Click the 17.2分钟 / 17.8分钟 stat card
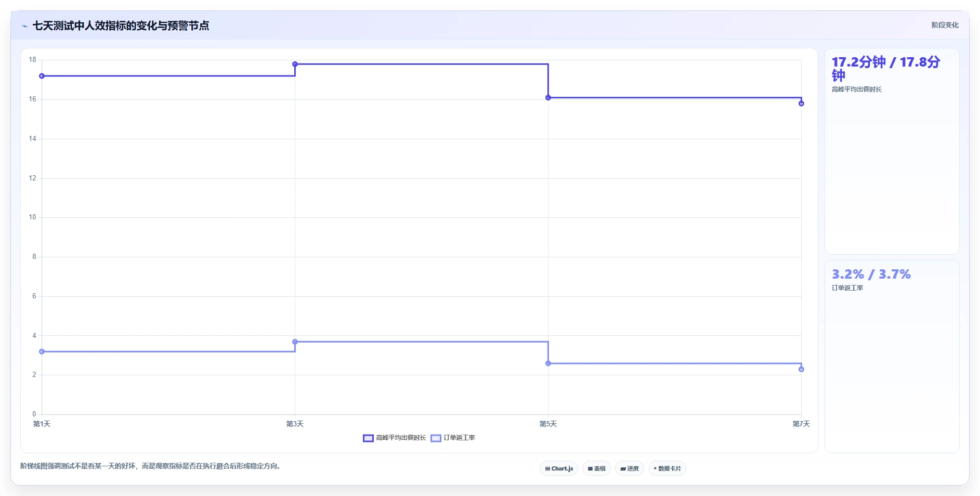 coord(892,151)
